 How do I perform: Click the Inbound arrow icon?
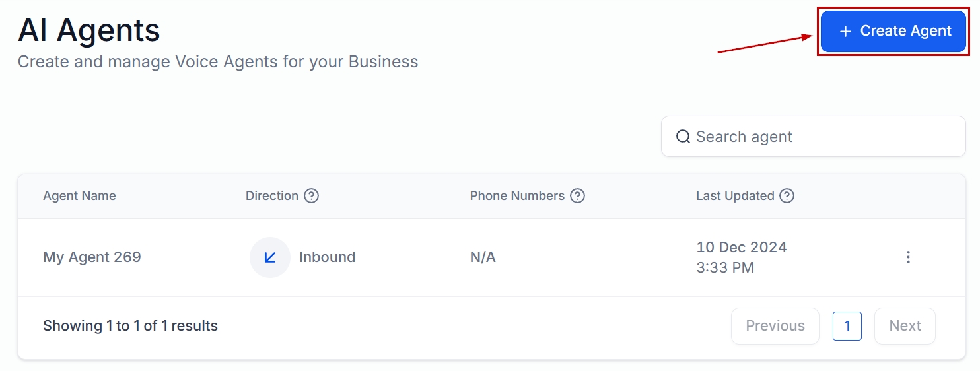(x=270, y=257)
